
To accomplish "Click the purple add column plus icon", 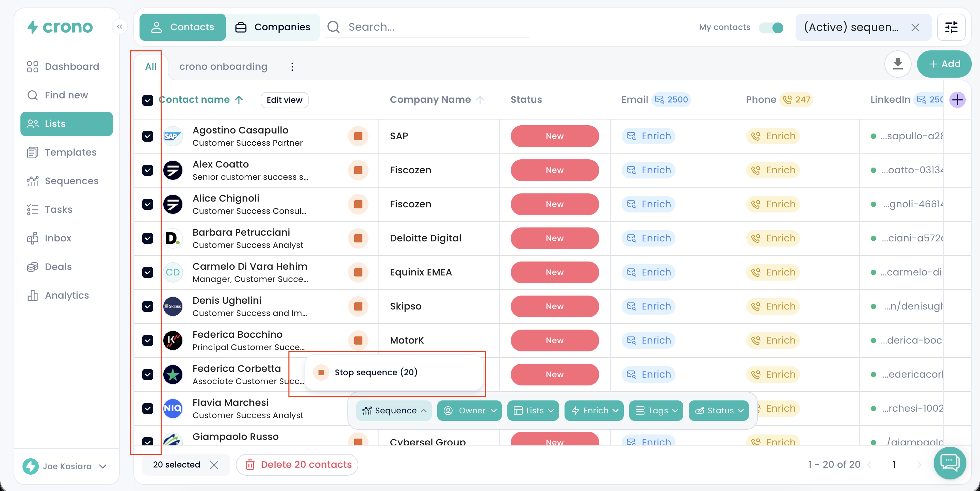I will pos(957,100).
